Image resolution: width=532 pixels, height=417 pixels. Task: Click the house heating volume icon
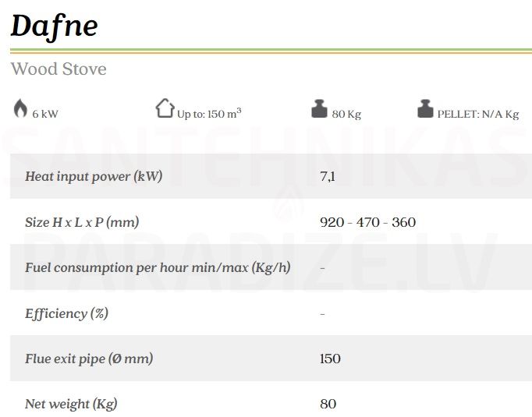pos(165,108)
